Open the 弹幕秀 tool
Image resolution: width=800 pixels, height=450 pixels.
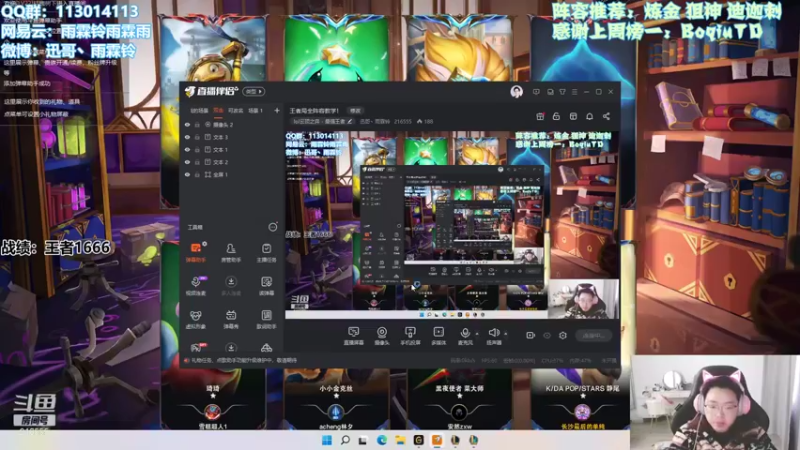tap(231, 319)
